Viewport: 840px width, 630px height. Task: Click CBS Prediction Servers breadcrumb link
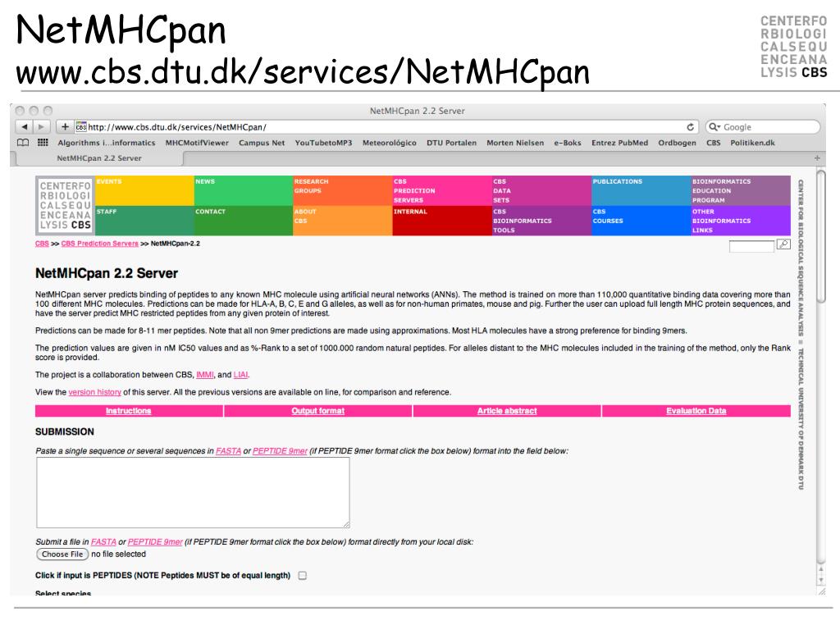point(99,244)
